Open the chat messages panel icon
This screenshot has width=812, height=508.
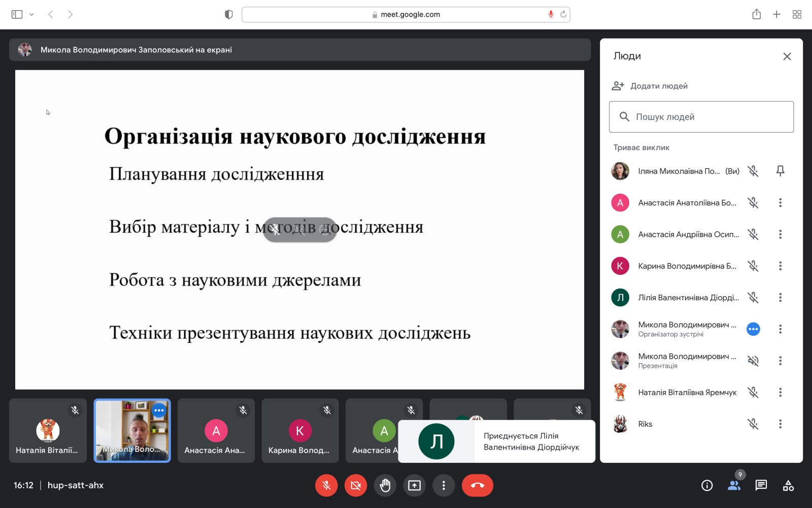(x=761, y=486)
